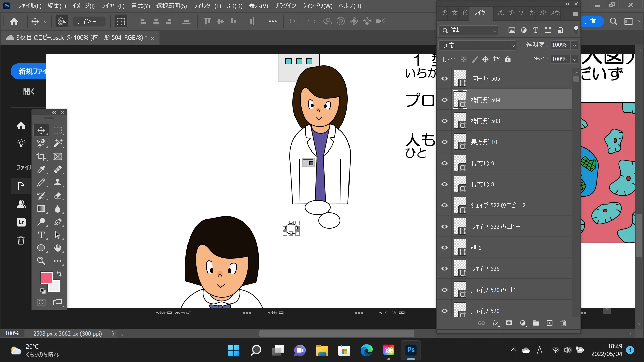The image size is (644, 362).
Task: Add a layer mask button
Action: coord(509,323)
